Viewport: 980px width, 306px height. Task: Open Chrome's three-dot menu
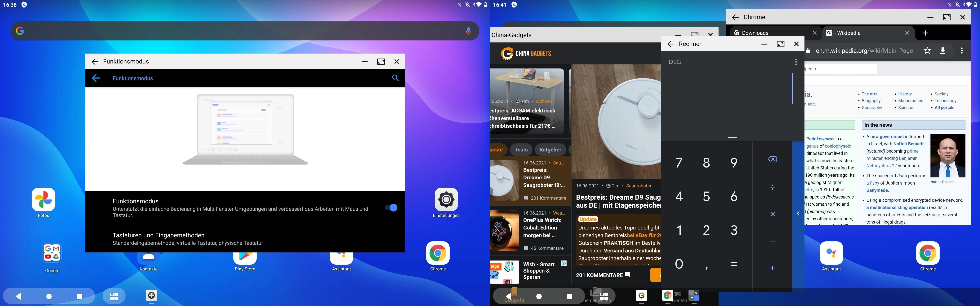(x=962, y=50)
